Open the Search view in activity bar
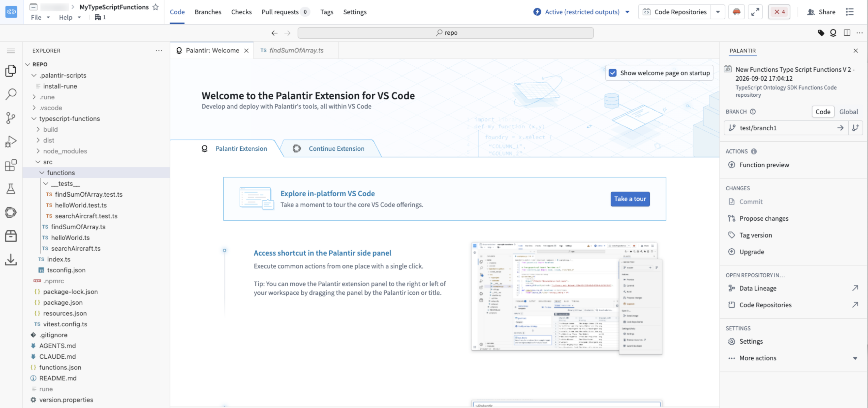This screenshot has height=408, width=868. pyautogui.click(x=11, y=94)
